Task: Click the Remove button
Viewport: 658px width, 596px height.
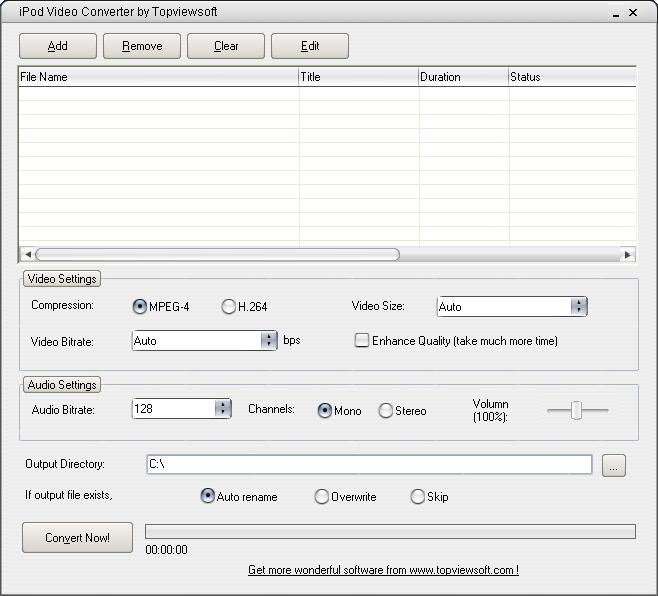Action: 142,46
